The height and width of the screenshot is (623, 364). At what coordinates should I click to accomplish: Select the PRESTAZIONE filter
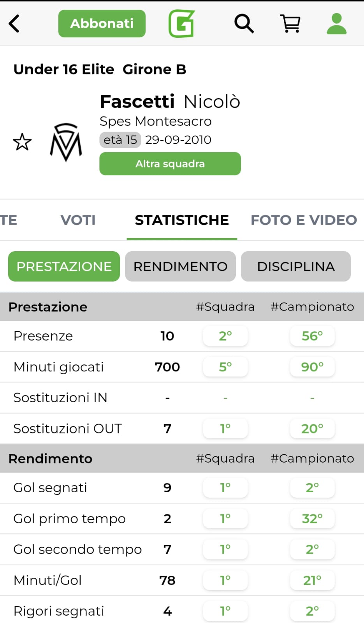click(x=64, y=266)
